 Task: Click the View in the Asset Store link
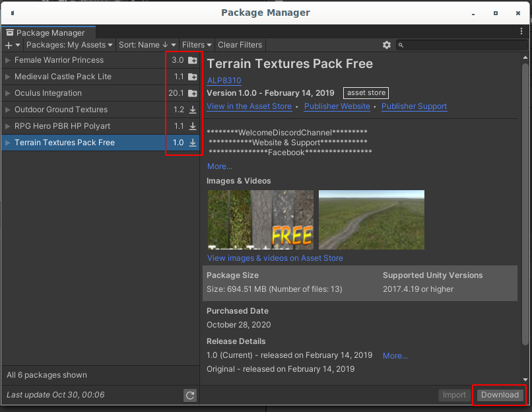(249, 106)
